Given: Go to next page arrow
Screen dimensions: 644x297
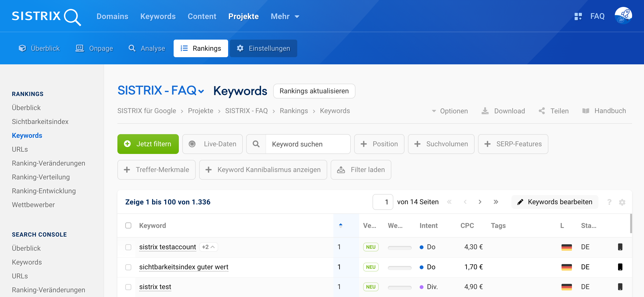Looking at the screenshot, I should click(x=480, y=202).
